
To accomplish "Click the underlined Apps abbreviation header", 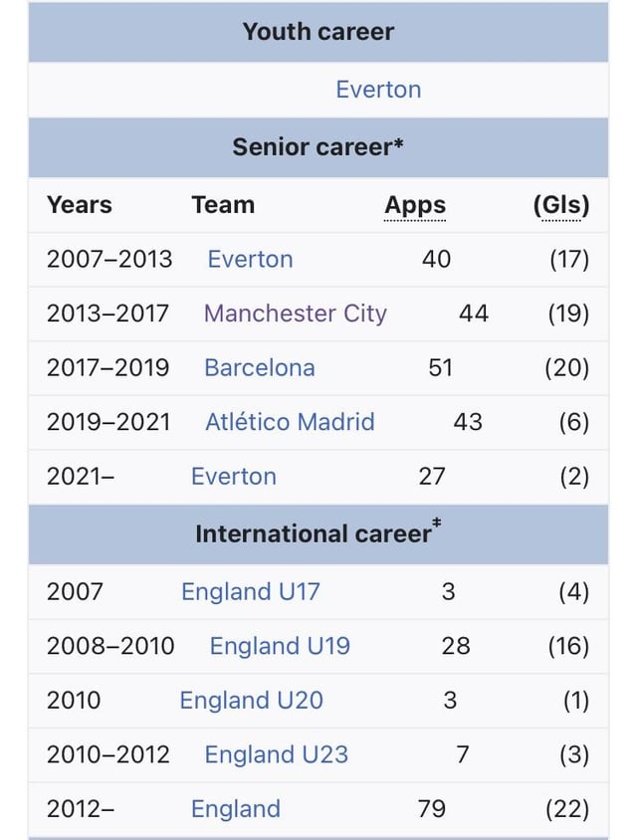I will 415,205.
